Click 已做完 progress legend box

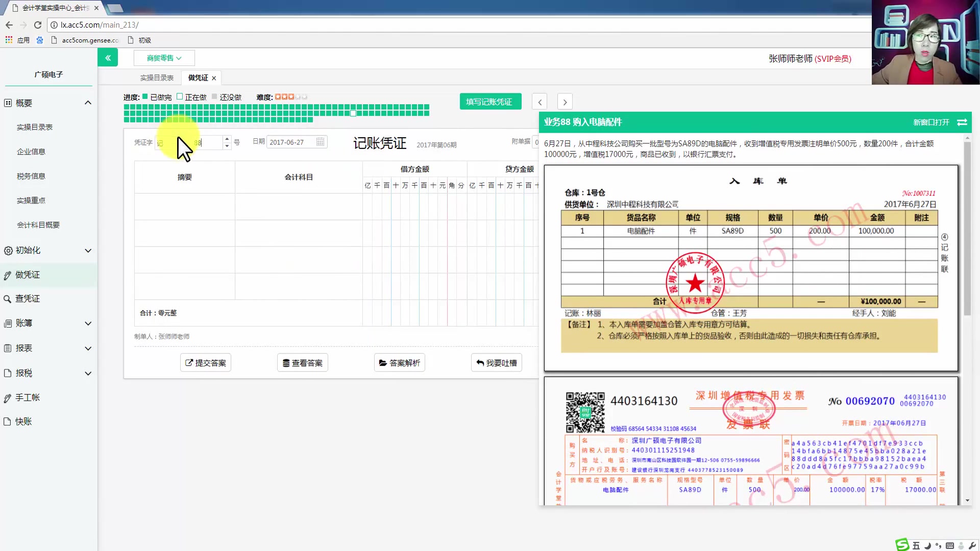pos(145,96)
